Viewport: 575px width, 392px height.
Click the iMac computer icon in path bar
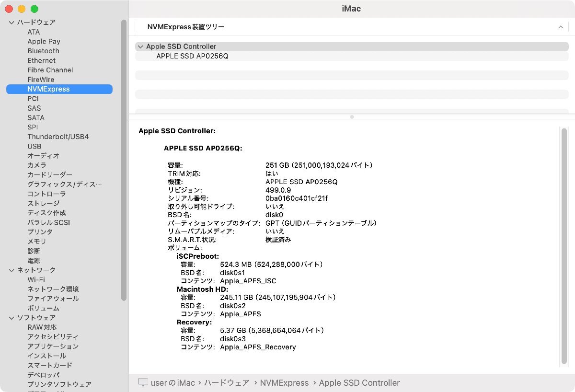pos(143,383)
